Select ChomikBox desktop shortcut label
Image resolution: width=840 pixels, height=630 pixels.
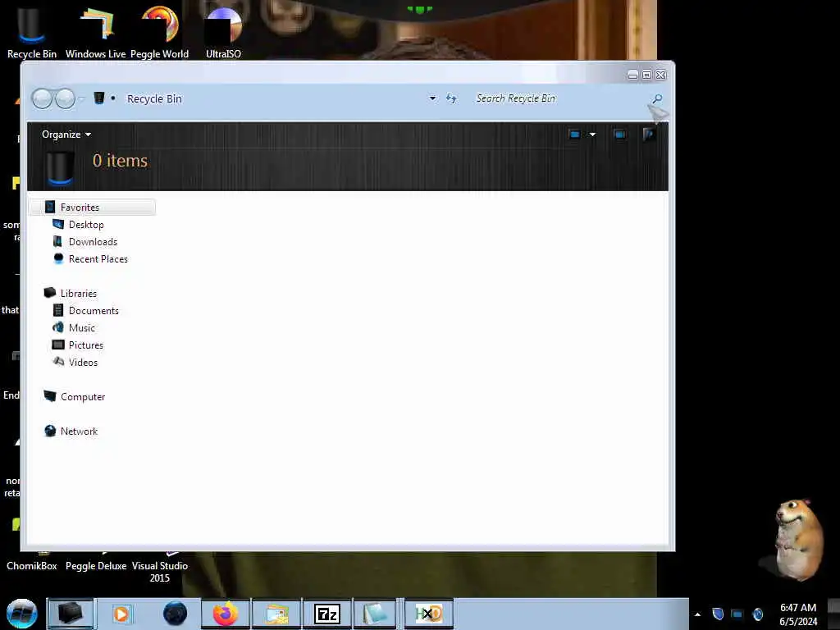click(x=32, y=566)
